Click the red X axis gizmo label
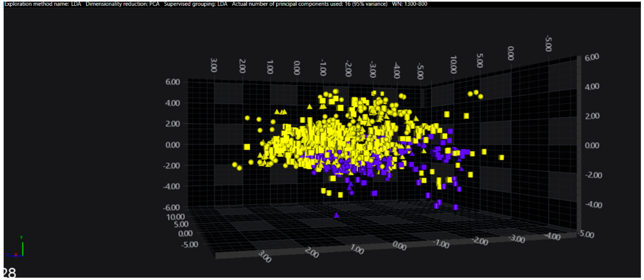Screen dimensions: 644x280 [x=16, y=255]
